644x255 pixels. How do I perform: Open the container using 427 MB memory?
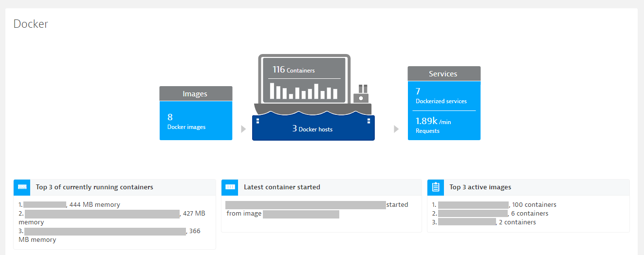(x=112, y=218)
